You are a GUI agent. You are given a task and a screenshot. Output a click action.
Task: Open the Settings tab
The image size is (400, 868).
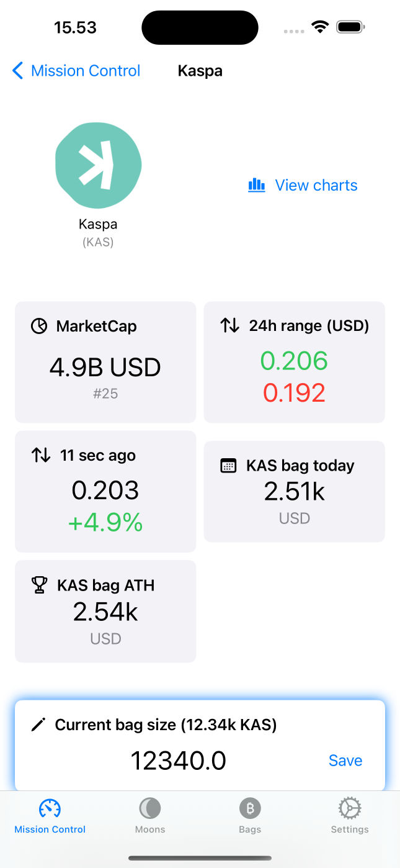pos(350,815)
